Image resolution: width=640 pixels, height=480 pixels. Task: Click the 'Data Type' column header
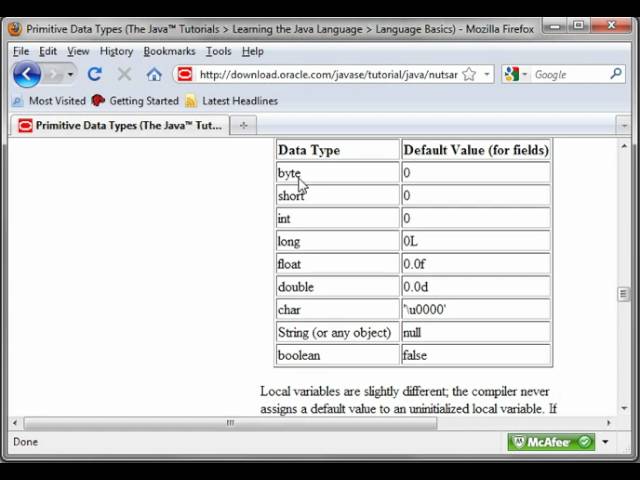coord(338,150)
